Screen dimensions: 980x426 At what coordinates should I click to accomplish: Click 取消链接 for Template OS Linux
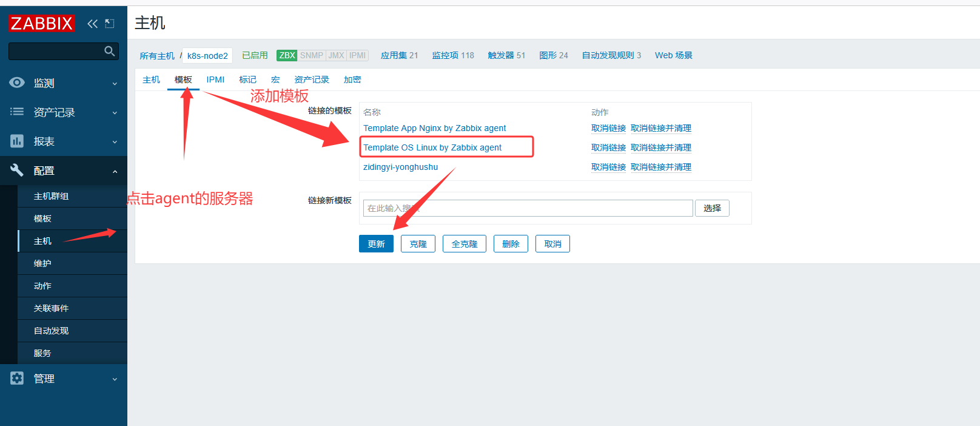pos(608,147)
